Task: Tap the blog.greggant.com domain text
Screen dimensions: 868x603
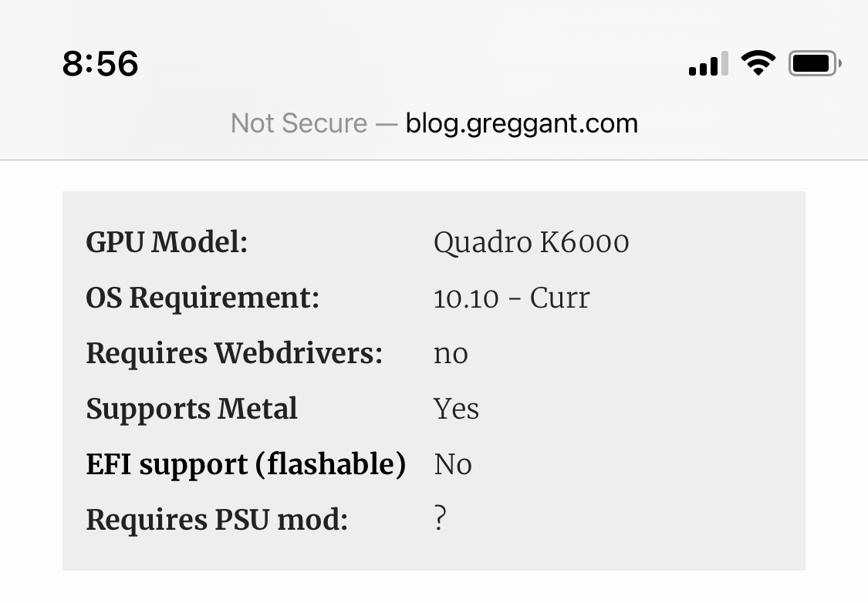Action: pos(522,123)
